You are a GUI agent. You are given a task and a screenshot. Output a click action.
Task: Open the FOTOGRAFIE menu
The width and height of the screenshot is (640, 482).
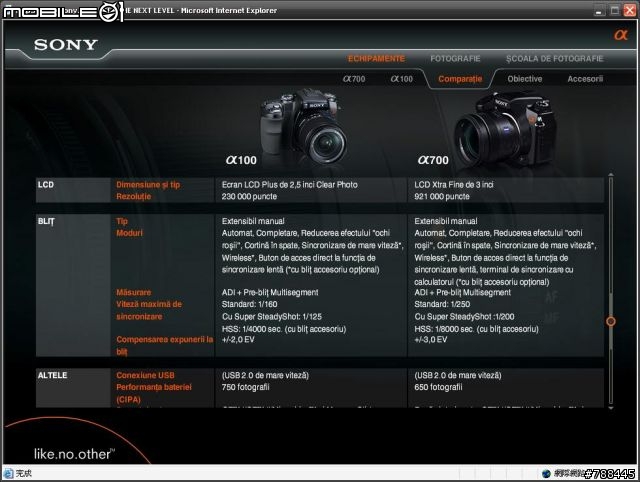455,59
